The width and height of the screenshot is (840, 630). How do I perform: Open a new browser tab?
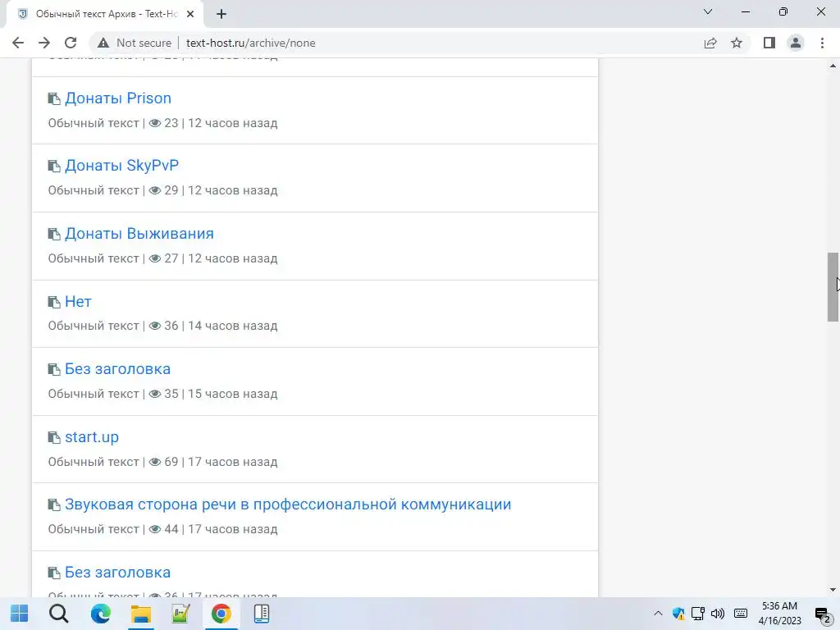(x=221, y=15)
